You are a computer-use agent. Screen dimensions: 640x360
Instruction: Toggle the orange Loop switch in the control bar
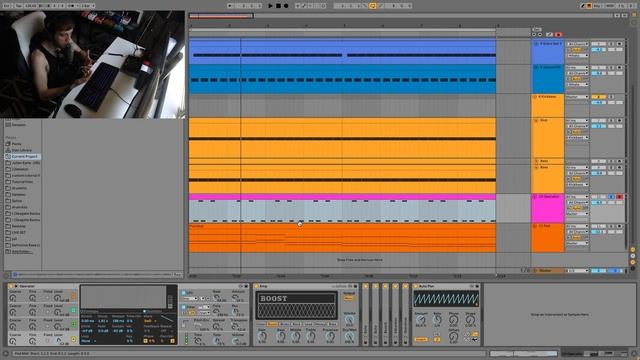coord(372,6)
